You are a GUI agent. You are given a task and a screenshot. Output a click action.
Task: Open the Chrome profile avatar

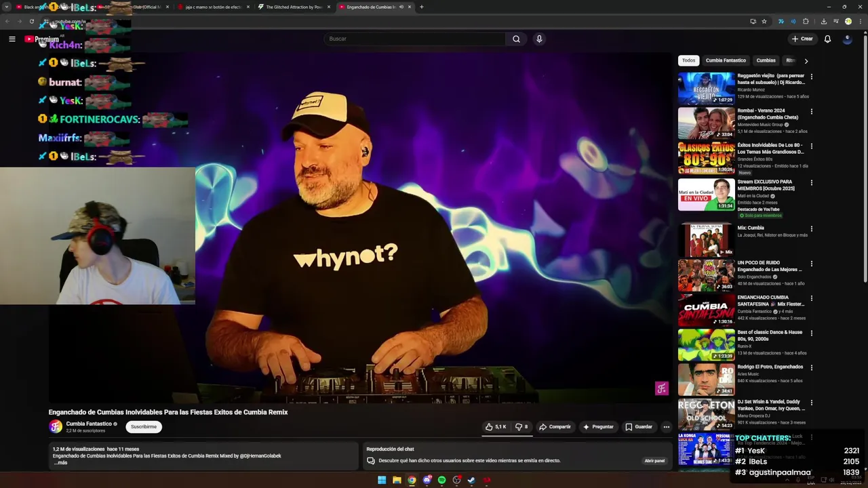[x=848, y=21]
